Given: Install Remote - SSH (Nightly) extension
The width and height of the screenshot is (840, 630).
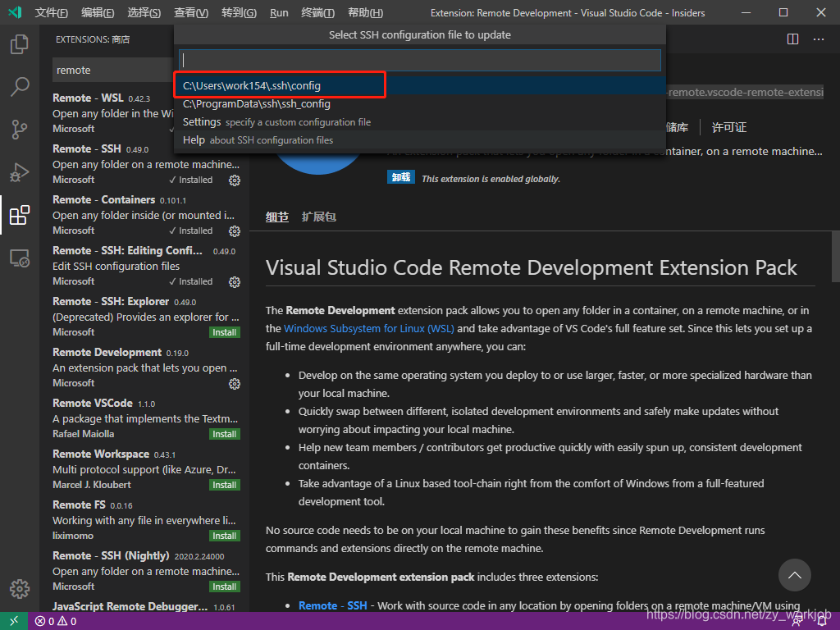Looking at the screenshot, I should click(x=225, y=587).
